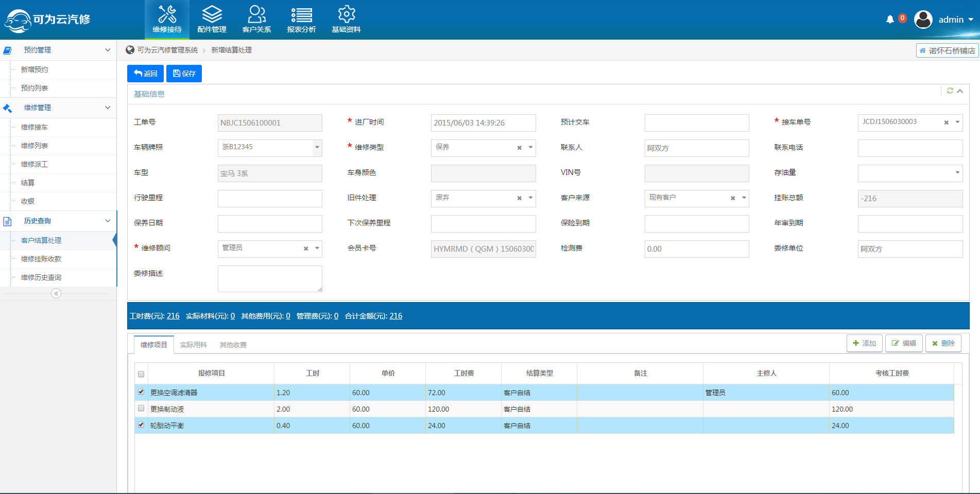Switch to the 实际用料 tab
This screenshot has width=980, height=494.
click(x=194, y=345)
